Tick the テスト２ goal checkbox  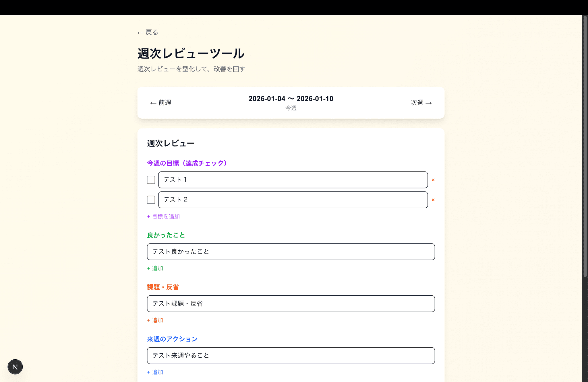point(151,200)
